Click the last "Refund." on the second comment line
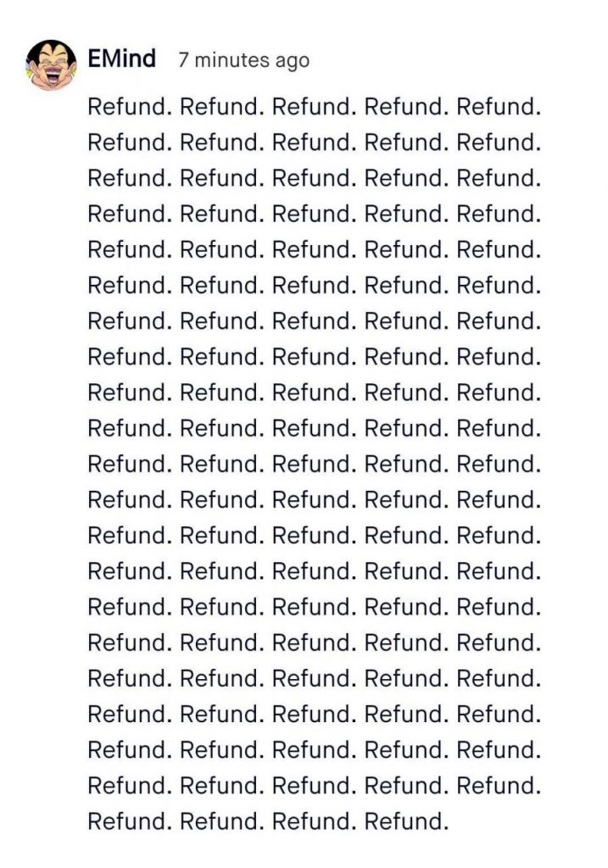Screen dimensions: 608x868 pyautogui.click(x=499, y=142)
